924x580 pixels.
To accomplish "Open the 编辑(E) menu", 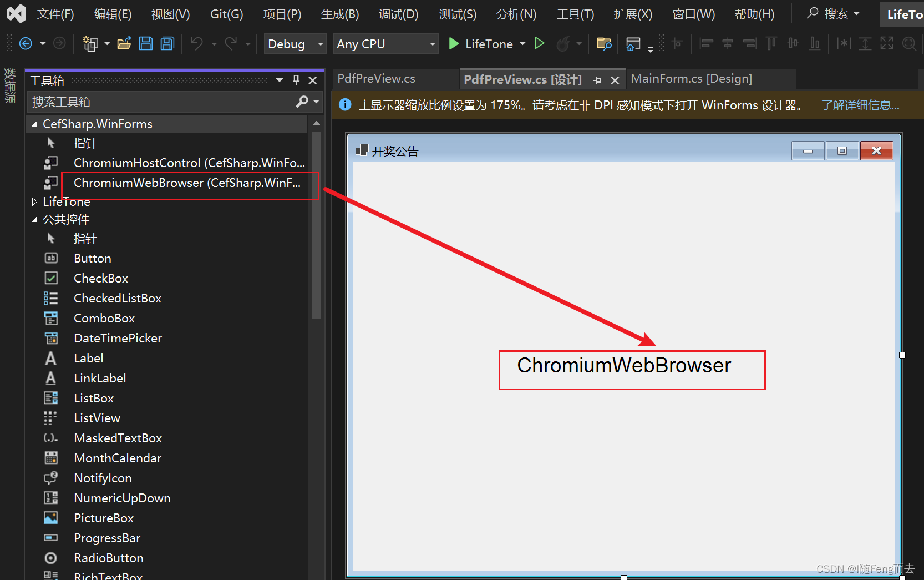I will [x=113, y=14].
